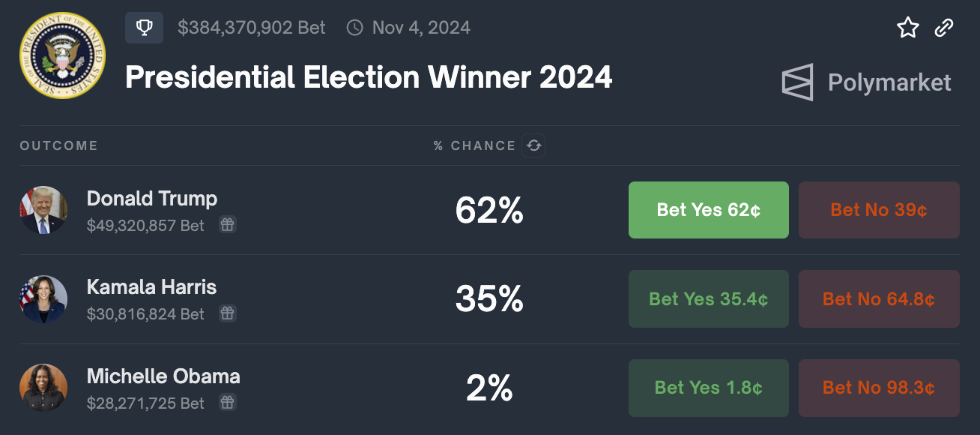980x435 pixels.
Task: Bet Yes on Michelle Obama at 1.8¢
Action: 708,388
